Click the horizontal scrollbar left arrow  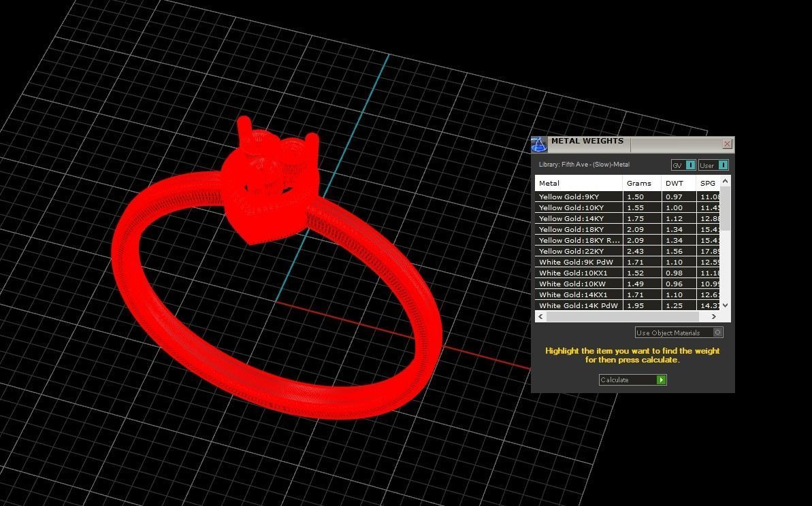(540, 316)
